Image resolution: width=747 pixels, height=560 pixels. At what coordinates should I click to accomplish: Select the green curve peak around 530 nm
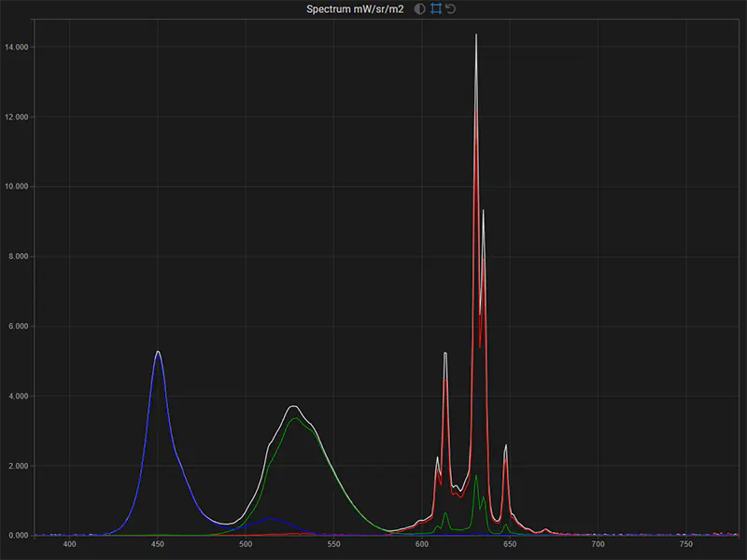coord(293,419)
